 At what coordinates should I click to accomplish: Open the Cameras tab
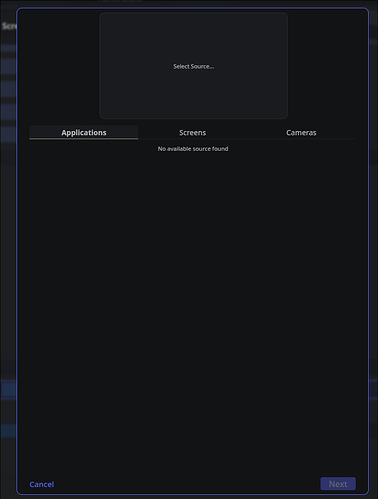pos(301,132)
